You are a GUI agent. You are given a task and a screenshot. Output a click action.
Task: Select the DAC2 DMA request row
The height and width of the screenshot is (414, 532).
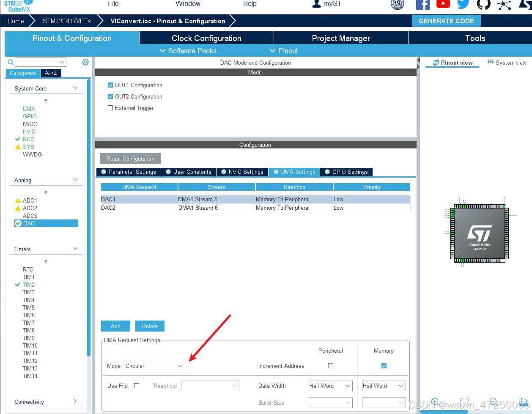point(255,208)
